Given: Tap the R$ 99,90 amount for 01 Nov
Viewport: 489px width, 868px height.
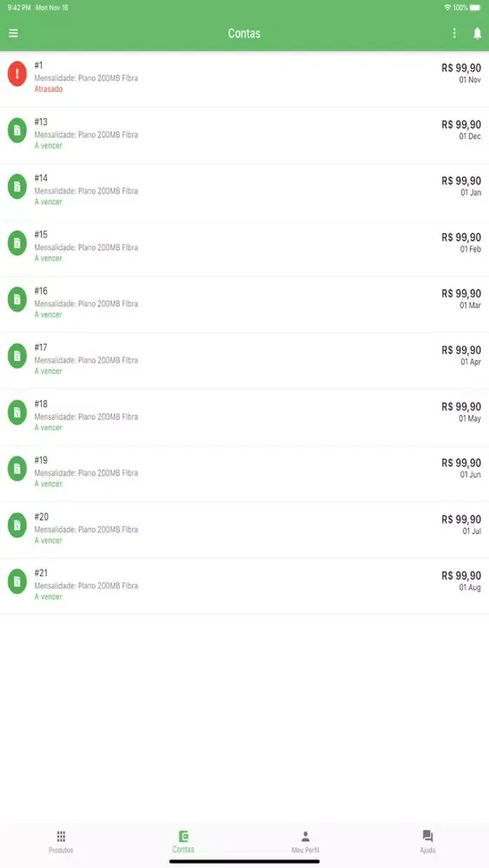Looking at the screenshot, I should [x=461, y=68].
